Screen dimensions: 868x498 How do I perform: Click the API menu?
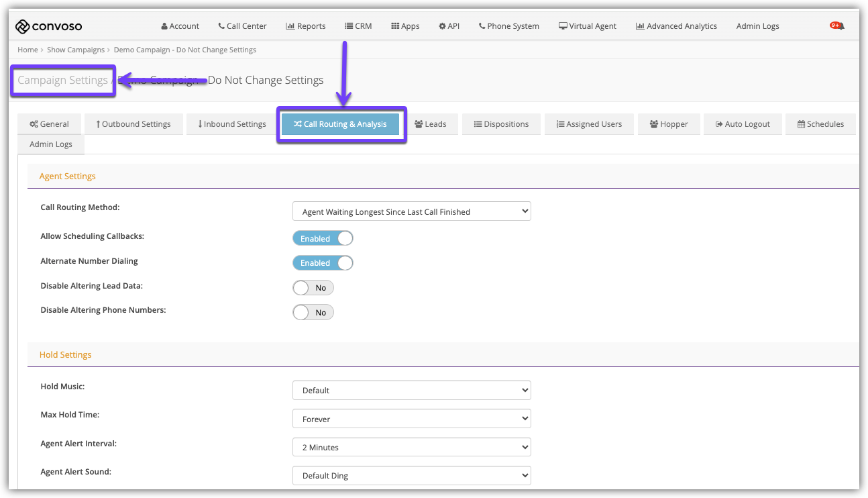click(449, 26)
